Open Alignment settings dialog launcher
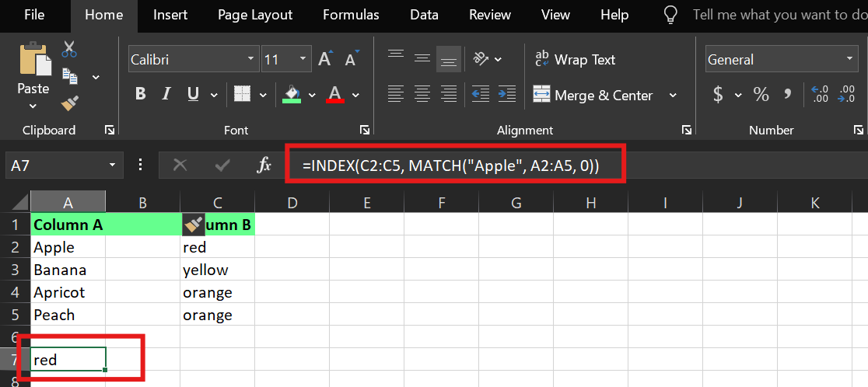This screenshot has width=868, height=387. 687,130
